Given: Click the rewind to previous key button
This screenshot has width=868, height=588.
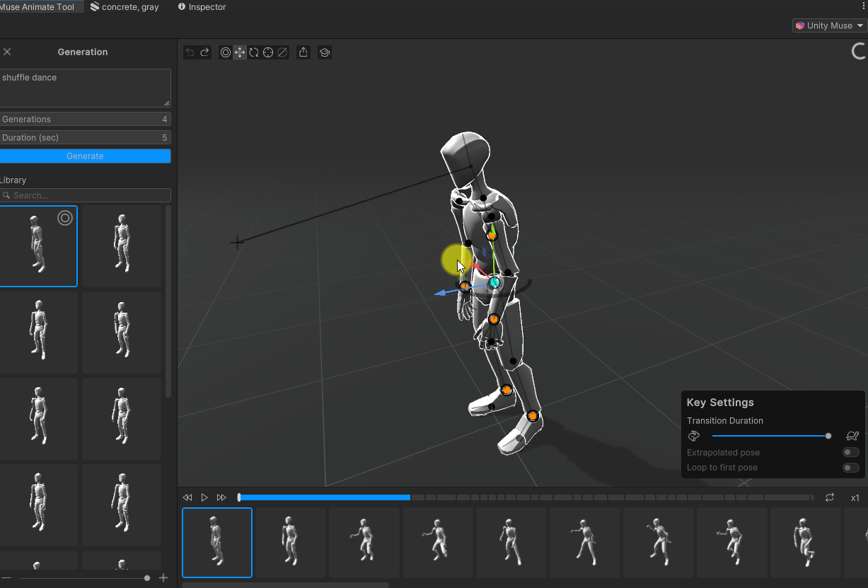Looking at the screenshot, I should (187, 497).
